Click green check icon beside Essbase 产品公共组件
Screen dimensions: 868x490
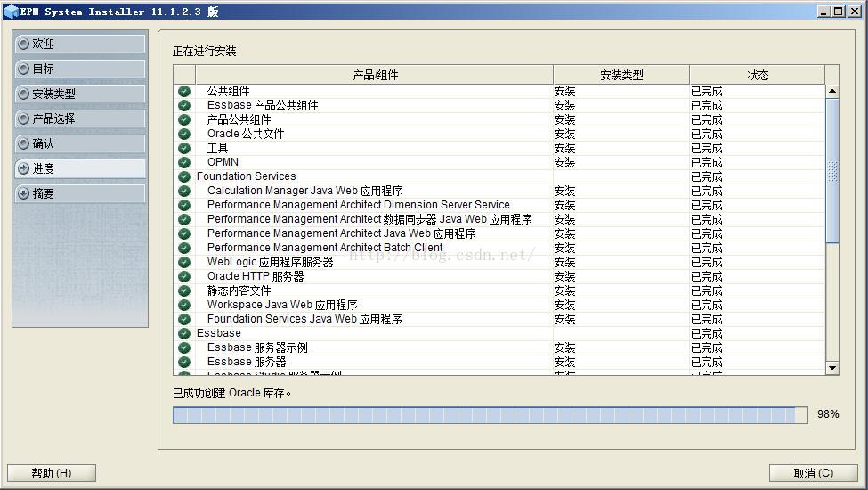(184, 105)
